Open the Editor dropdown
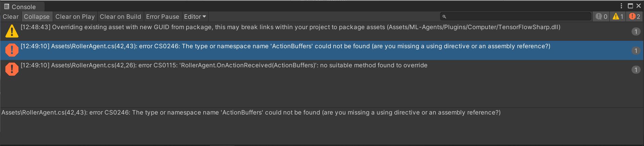This screenshot has width=644, height=146. click(195, 16)
